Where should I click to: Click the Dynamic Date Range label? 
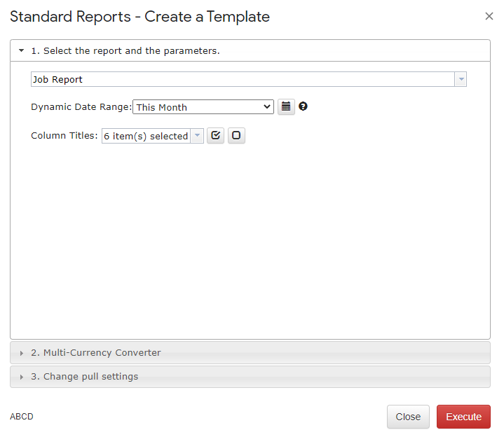(81, 107)
